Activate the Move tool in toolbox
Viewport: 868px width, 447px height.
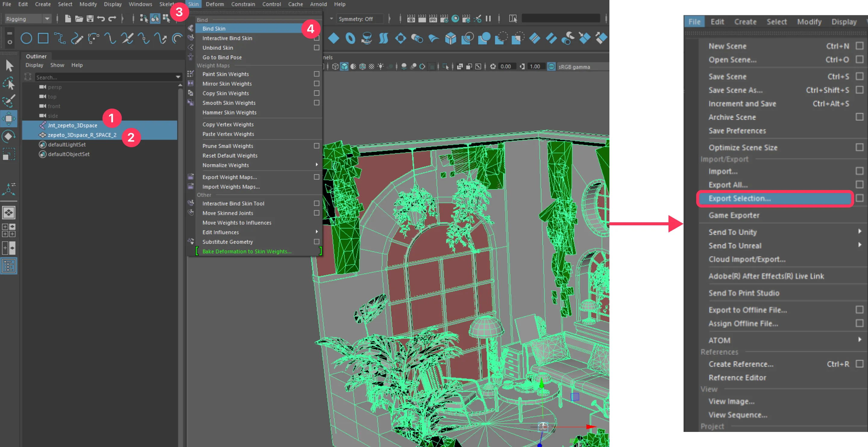[x=9, y=118]
